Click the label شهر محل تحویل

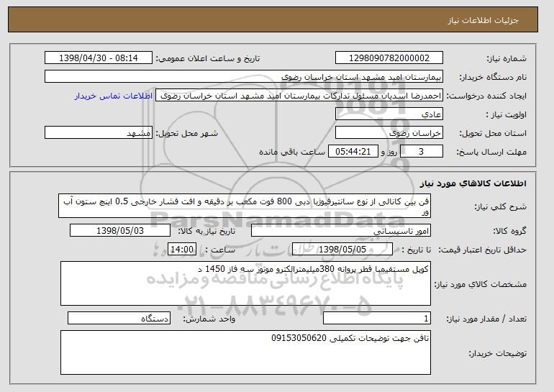tap(187, 133)
